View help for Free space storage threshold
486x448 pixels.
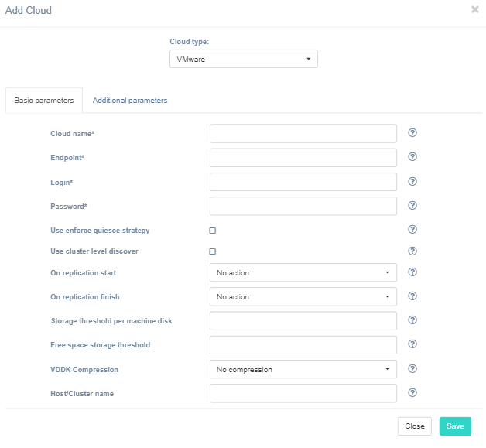click(412, 344)
